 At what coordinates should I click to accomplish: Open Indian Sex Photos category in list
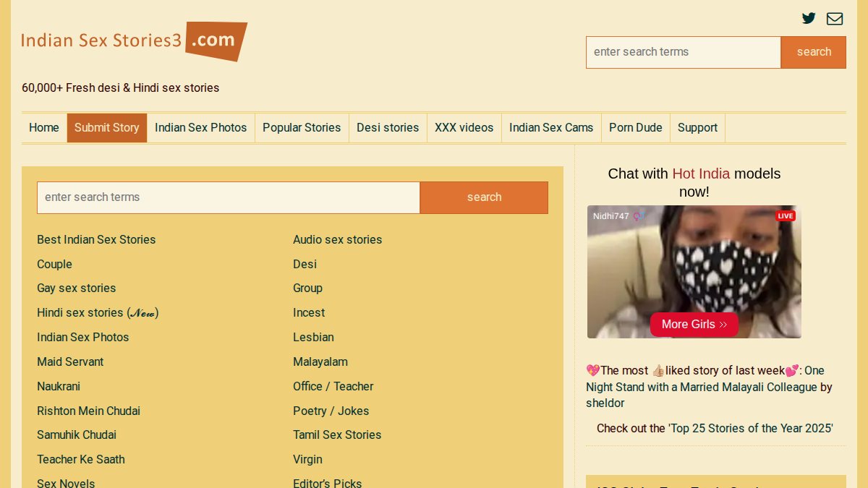tap(83, 338)
